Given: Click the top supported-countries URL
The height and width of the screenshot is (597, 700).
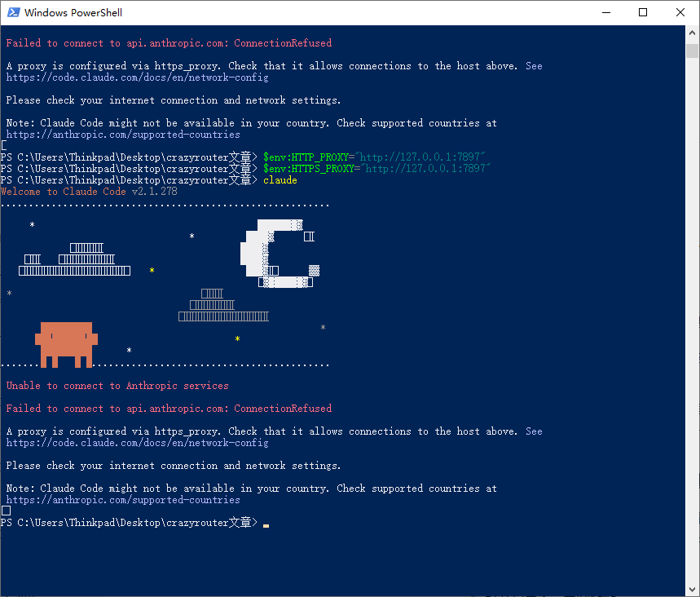Looking at the screenshot, I should tap(123, 135).
